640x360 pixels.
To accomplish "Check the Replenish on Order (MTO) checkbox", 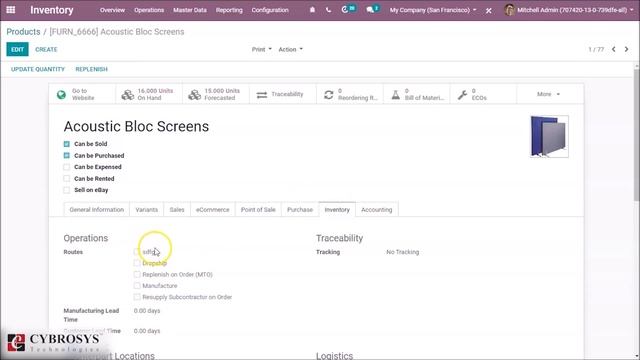I will (x=137, y=274).
